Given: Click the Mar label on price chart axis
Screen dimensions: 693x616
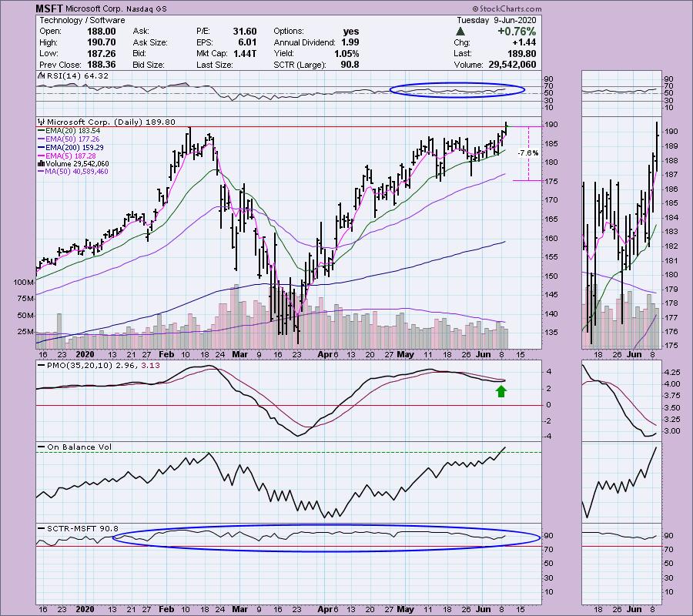Looking at the screenshot, I should coord(240,354).
